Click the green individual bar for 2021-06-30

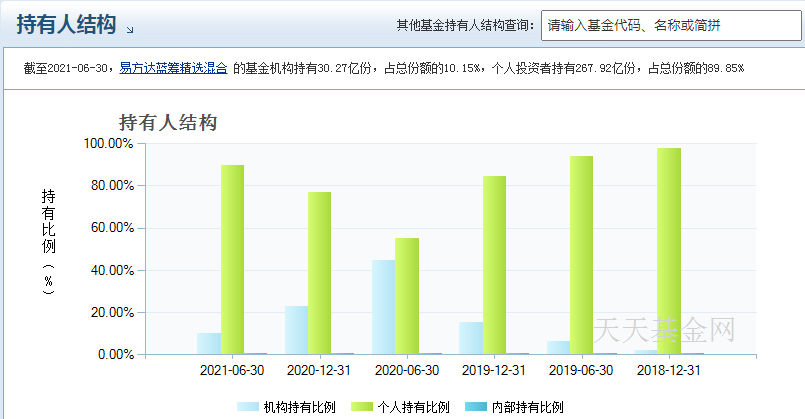click(x=232, y=260)
